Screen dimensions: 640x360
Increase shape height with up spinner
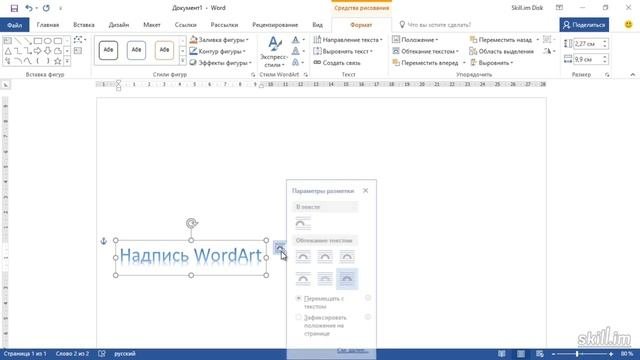coord(605,41)
